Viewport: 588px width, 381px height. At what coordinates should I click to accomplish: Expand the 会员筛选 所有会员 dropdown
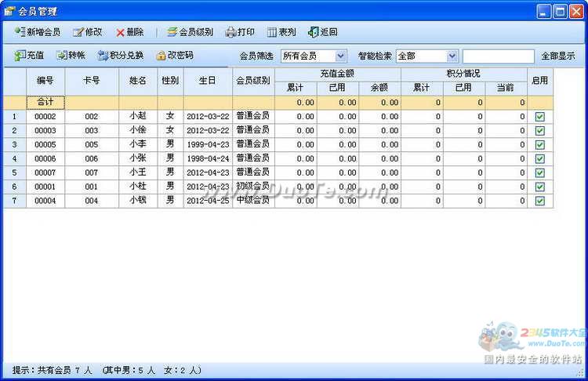[340, 56]
